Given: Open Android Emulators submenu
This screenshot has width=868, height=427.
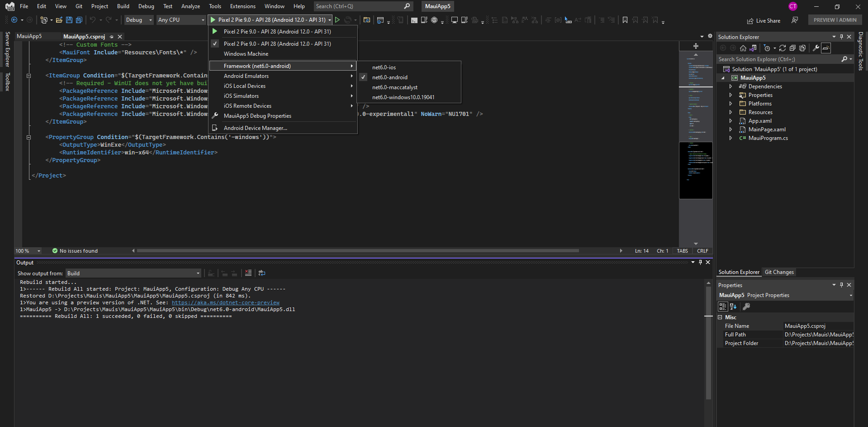Looking at the screenshot, I should 283,76.
